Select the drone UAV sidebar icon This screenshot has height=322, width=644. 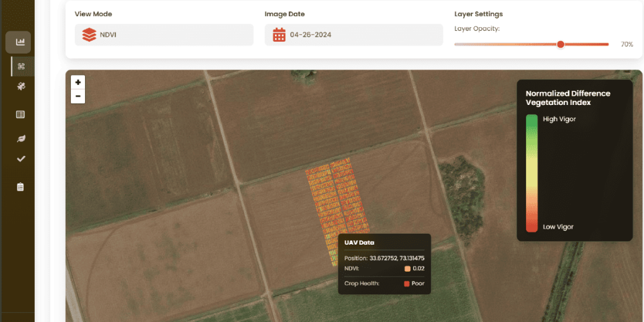click(x=21, y=66)
